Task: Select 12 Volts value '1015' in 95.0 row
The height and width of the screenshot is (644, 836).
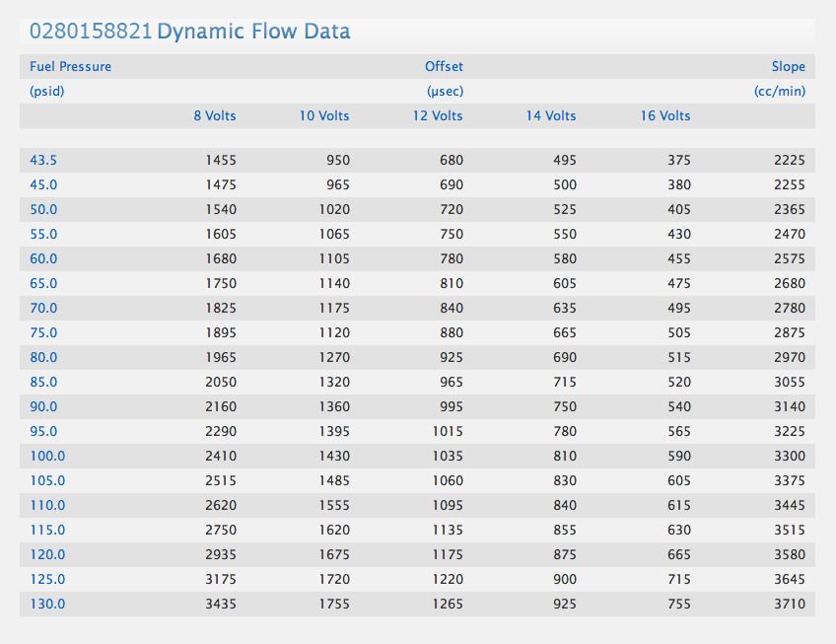Action: pos(448,431)
